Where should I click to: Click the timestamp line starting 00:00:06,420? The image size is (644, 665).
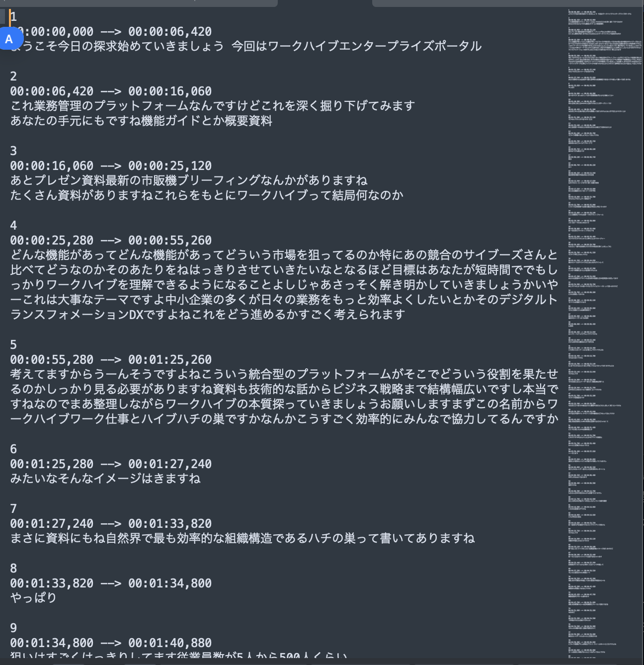coord(111,91)
